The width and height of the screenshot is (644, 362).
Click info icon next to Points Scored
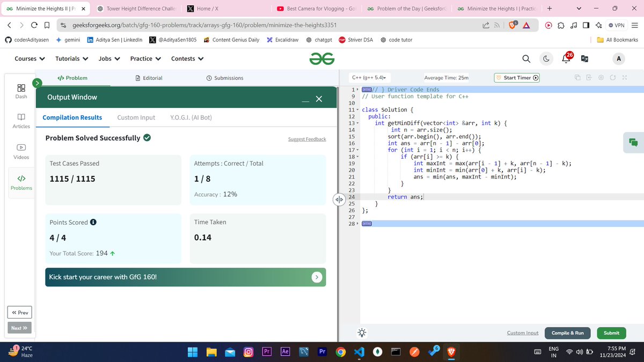click(93, 222)
